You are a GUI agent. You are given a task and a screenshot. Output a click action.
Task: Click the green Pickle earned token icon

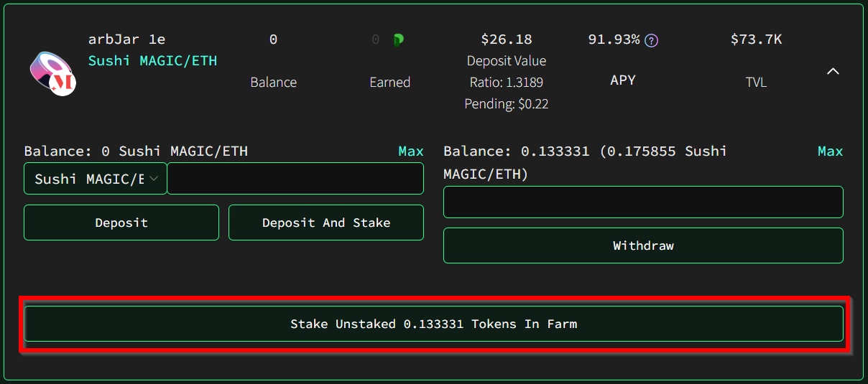point(398,40)
